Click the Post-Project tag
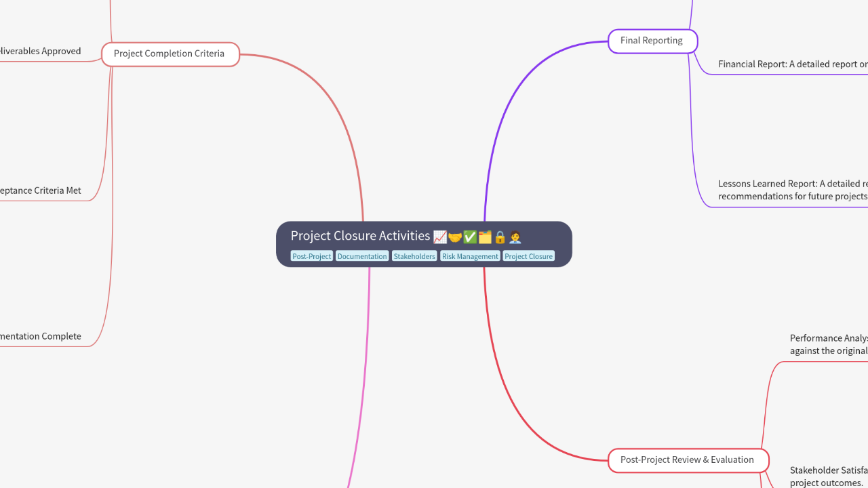This screenshot has height=488, width=868. click(x=312, y=256)
